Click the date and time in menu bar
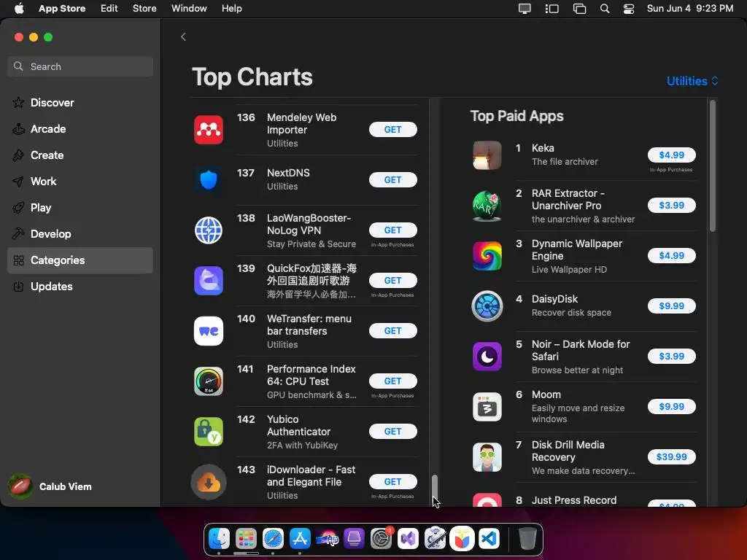 690,9
